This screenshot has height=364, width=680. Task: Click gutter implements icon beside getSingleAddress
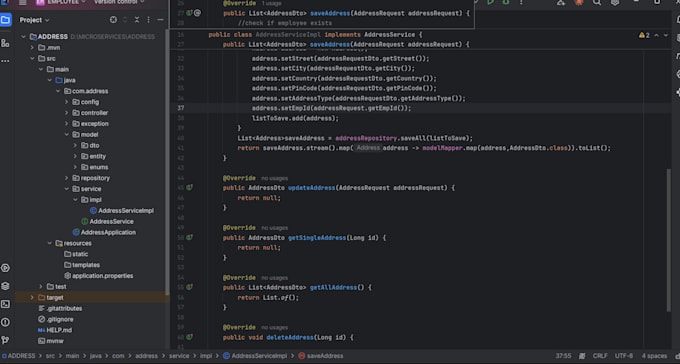point(190,238)
